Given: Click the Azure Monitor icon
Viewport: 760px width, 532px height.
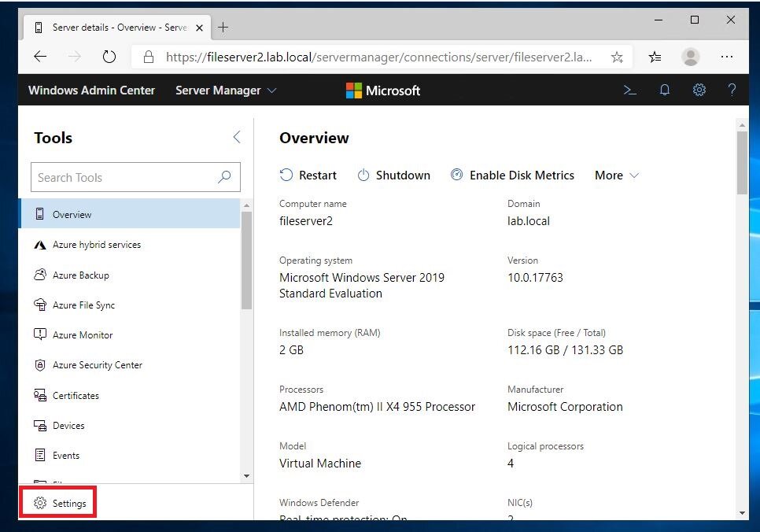Looking at the screenshot, I should pyautogui.click(x=40, y=334).
